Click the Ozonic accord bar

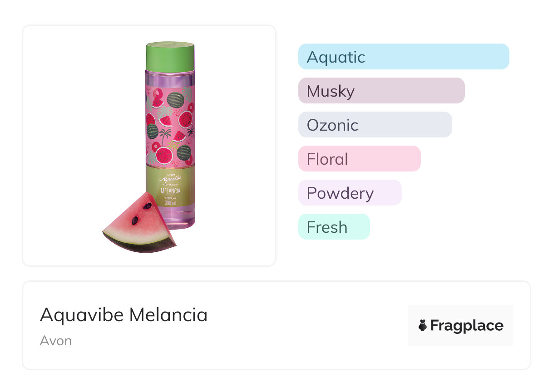click(375, 125)
